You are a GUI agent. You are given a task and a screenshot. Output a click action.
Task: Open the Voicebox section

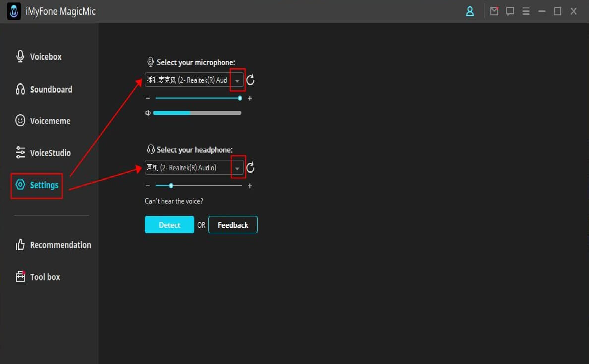click(x=38, y=56)
